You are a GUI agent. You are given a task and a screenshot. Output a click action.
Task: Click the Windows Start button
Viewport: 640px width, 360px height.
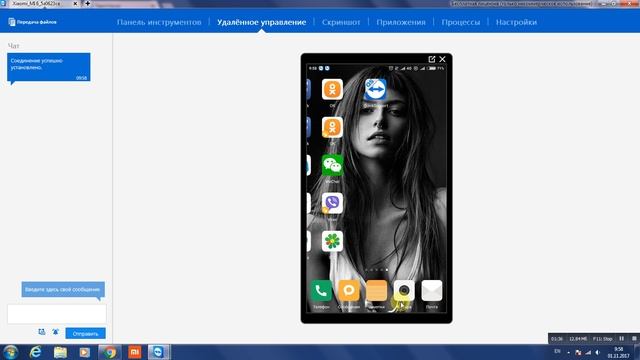coord(10,352)
